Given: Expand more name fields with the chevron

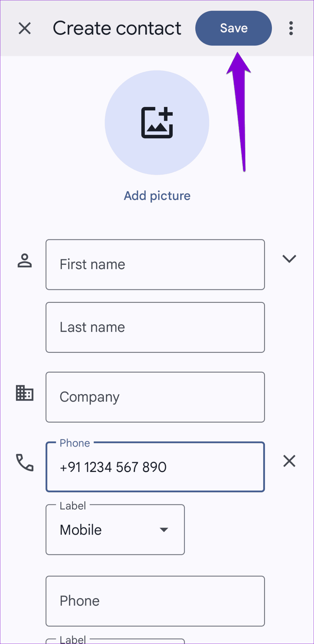Looking at the screenshot, I should 289,258.
